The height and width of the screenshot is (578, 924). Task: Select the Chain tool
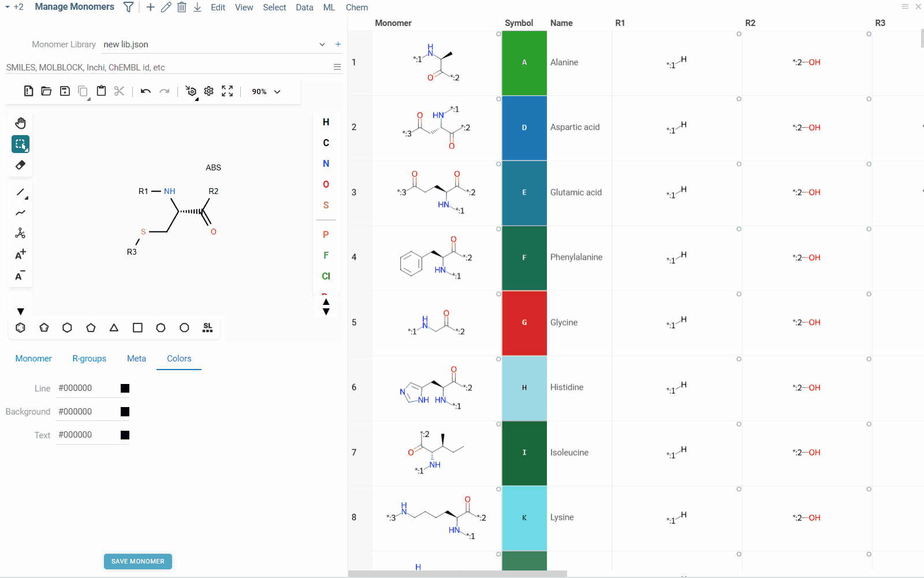point(20,213)
